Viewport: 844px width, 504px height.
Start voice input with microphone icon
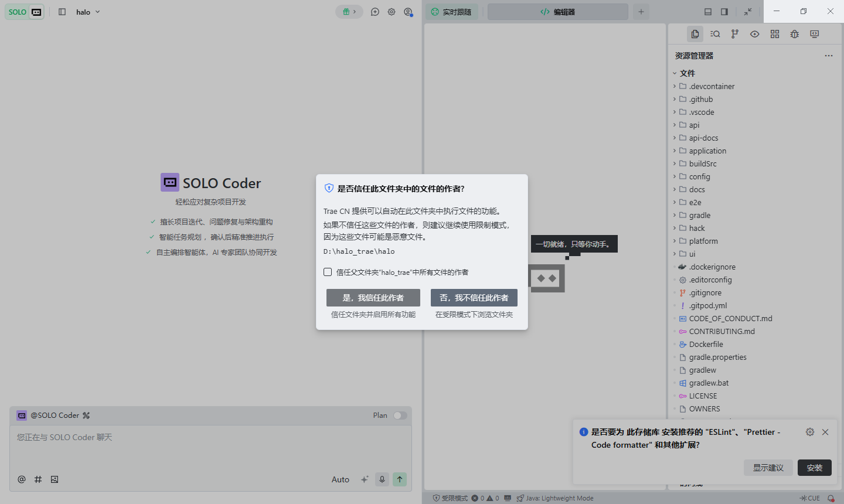point(382,479)
